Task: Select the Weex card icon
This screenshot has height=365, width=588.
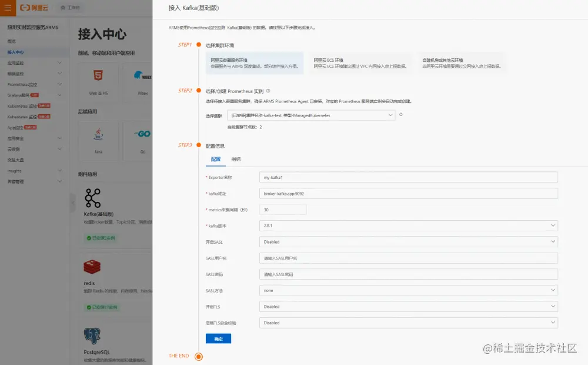Action: point(142,75)
